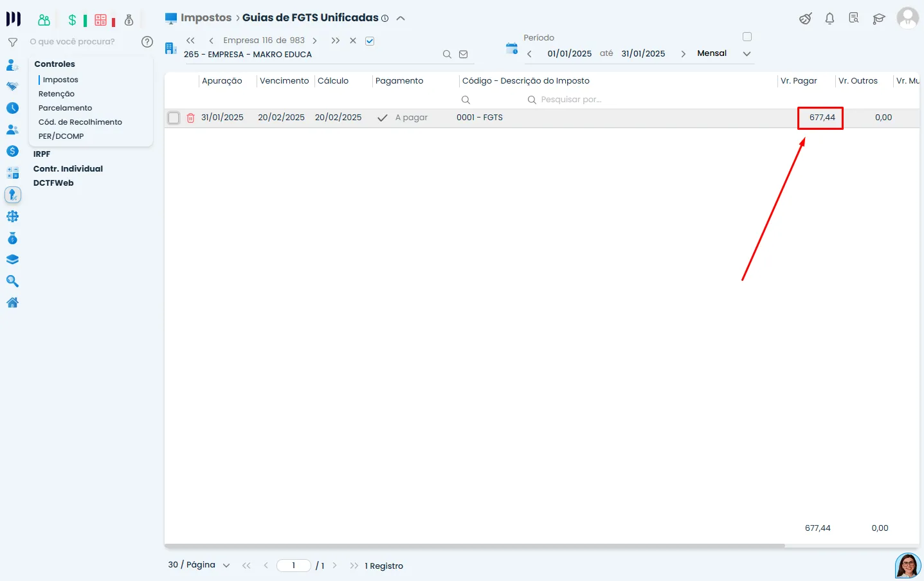Click the graduation cap training icon

tap(878, 19)
